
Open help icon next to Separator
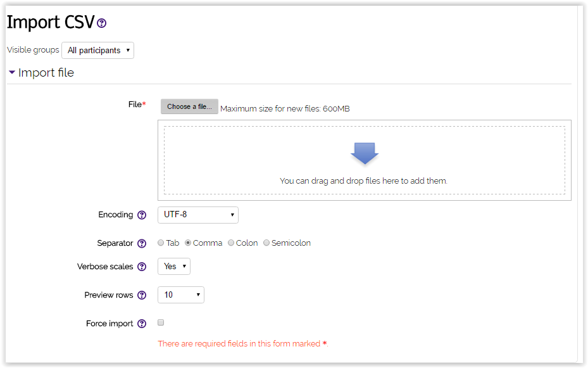click(x=142, y=243)
